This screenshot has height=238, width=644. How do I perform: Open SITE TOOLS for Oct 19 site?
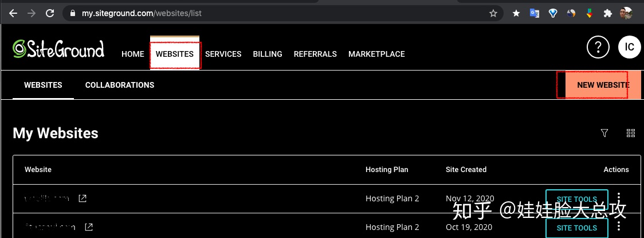click(576, 228)
